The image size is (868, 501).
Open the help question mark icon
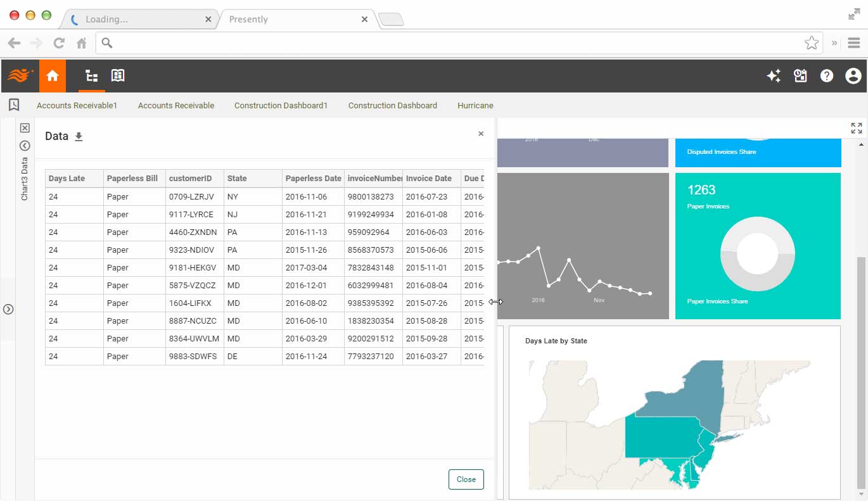point(826,76)
